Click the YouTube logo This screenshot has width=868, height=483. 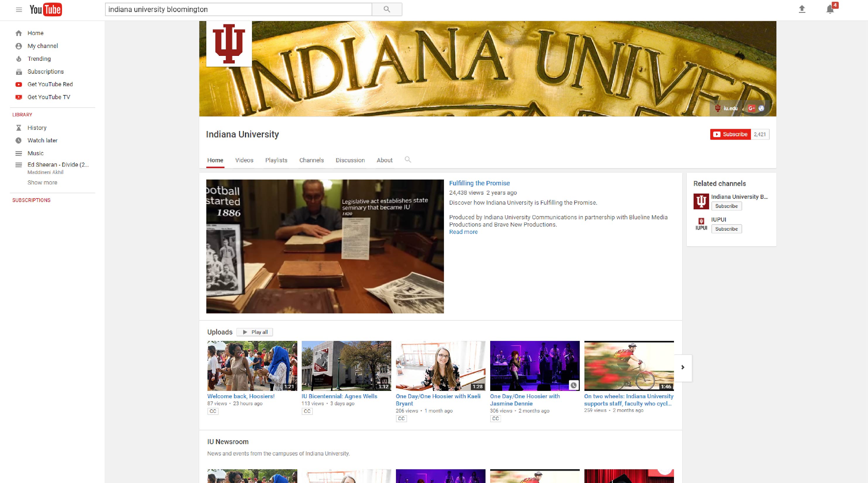coord(46,9)
